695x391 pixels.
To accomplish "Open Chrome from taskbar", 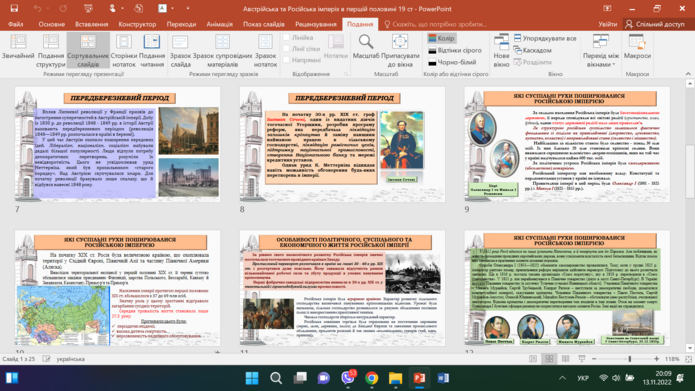I will pos(371,378).
